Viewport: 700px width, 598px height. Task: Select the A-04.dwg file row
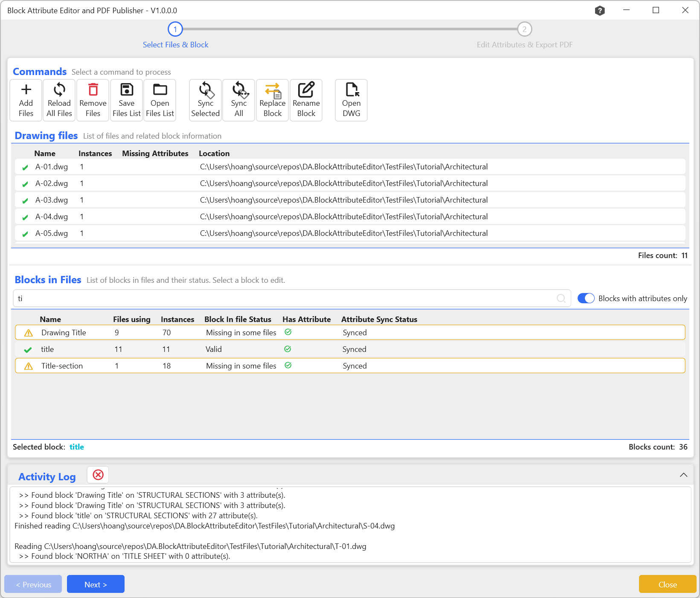tap(350, 217)
